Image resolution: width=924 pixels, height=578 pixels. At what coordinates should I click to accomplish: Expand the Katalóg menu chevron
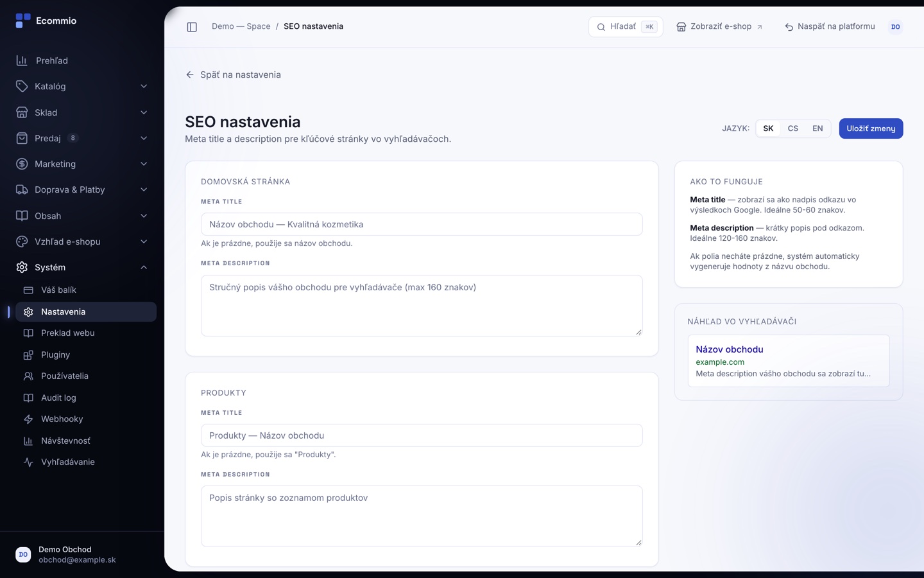point(144,87)
